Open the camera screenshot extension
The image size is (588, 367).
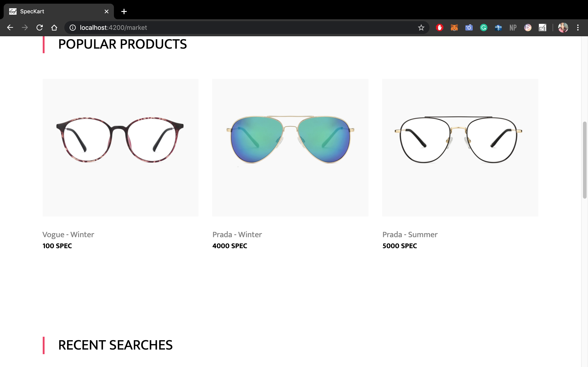pos(469,28)
